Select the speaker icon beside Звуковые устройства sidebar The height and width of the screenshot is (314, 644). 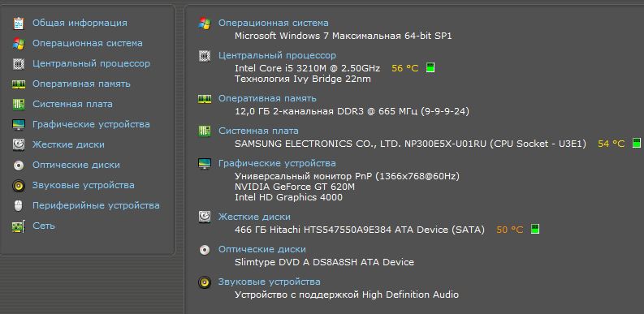click(x=19, y=186)
